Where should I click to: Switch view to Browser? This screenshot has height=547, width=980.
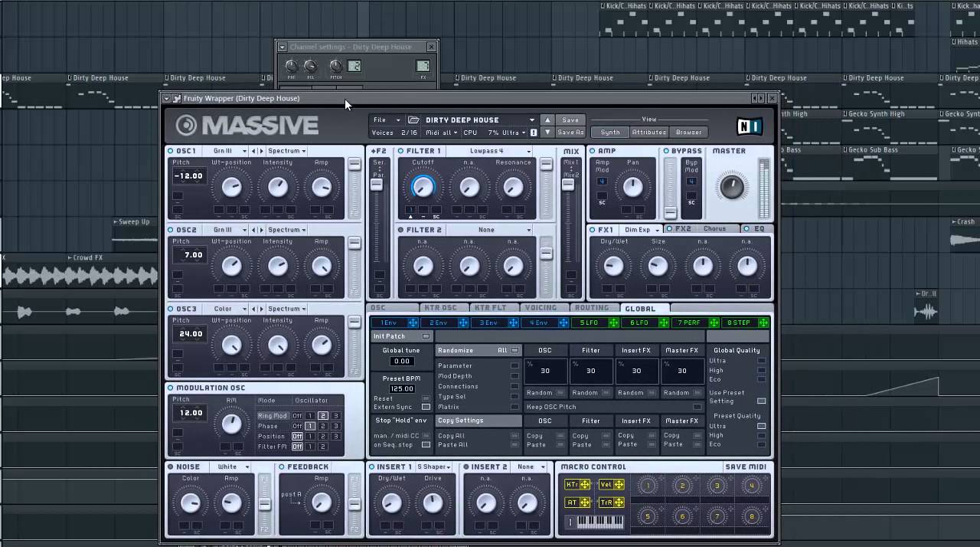tap(688, 132)
